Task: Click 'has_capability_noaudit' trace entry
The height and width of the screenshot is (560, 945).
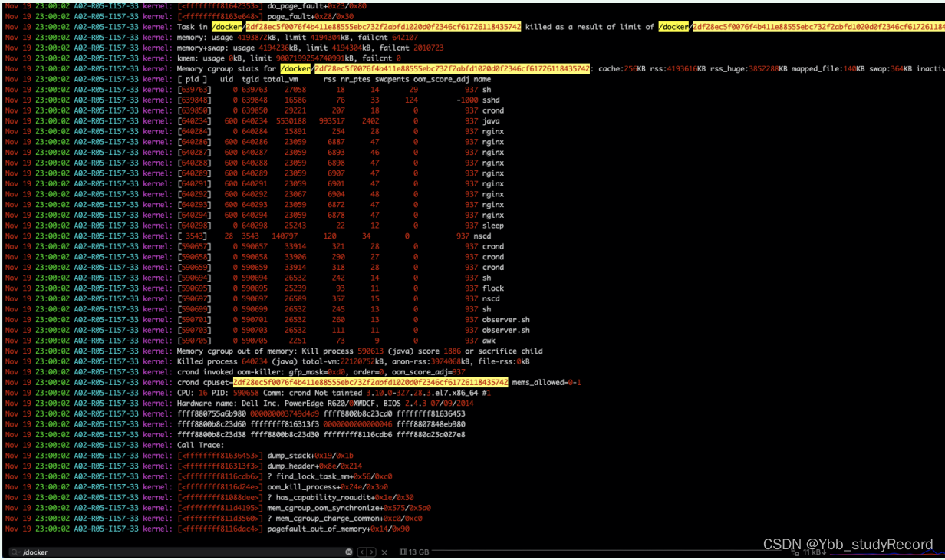Action: tap(325, 497)
